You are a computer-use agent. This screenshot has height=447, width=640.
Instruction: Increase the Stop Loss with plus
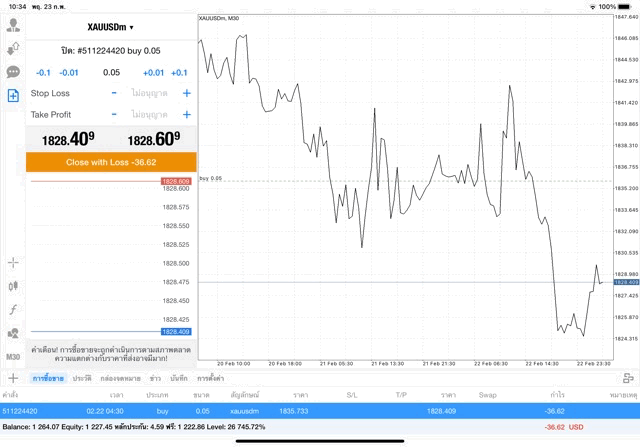[x=187, y=93]
